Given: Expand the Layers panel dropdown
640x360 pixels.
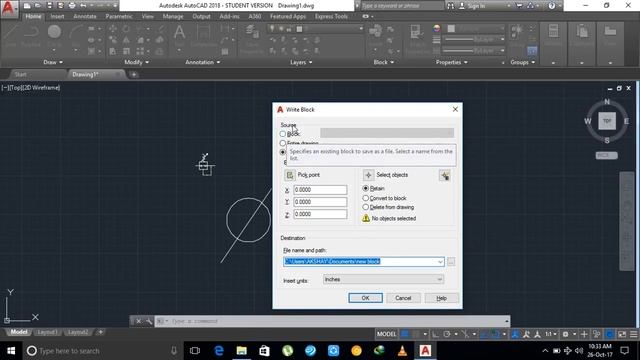Looking at the screenshot, I should click(301, 62).
